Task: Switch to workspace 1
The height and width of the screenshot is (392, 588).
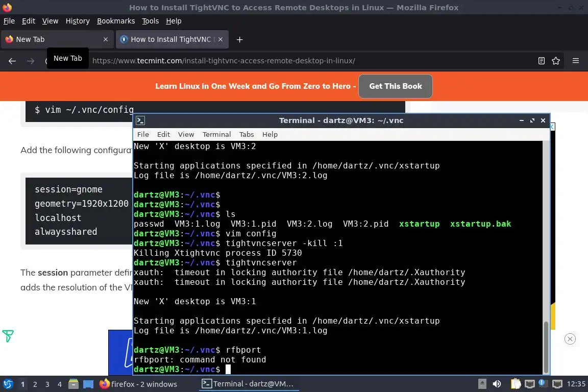Action: click(23, 384)
